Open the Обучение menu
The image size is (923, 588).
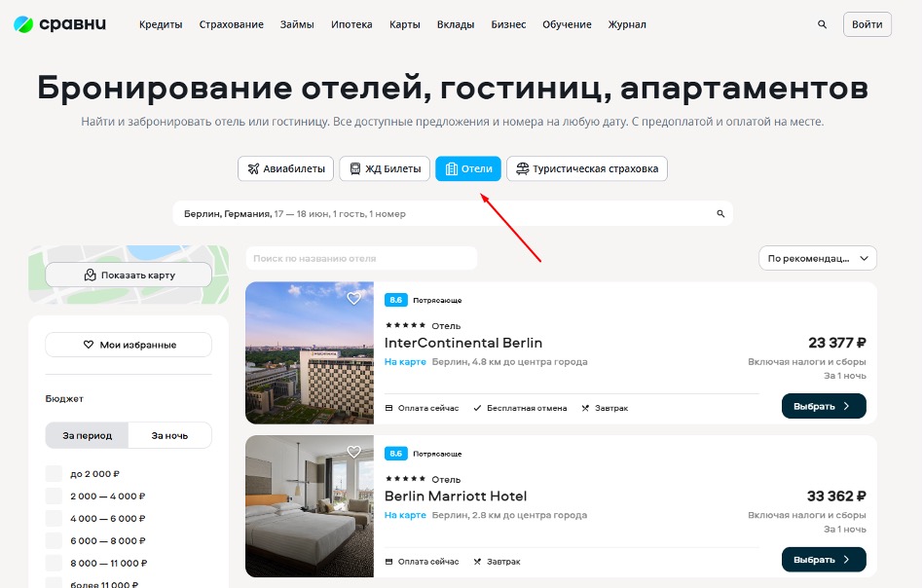tap(567, 24)
